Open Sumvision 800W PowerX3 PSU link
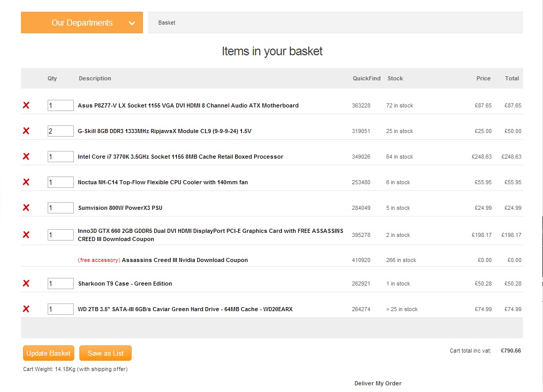The width and height of the screenshot is (543, 392). pyautogui.click(x=120, y=208)
